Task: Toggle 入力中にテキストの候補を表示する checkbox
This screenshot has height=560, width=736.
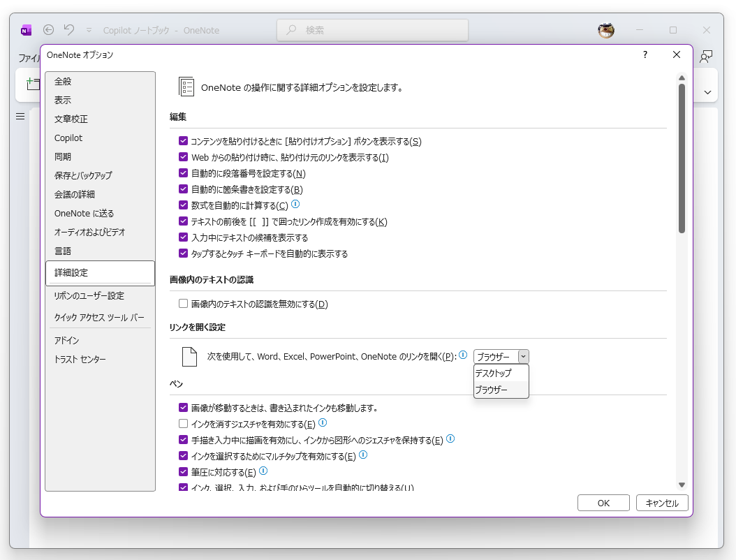Action: 183,237
